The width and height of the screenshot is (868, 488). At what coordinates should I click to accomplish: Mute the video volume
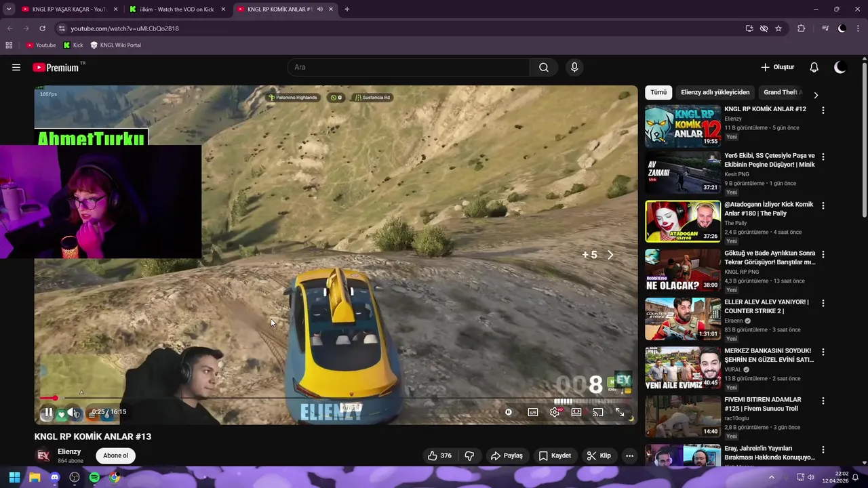(x=72, y=412)
